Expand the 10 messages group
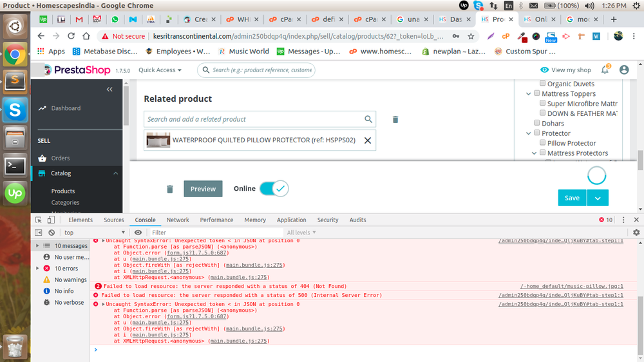Image resolution: width=644 pixels, height=362 pixels. click(37, 245)
